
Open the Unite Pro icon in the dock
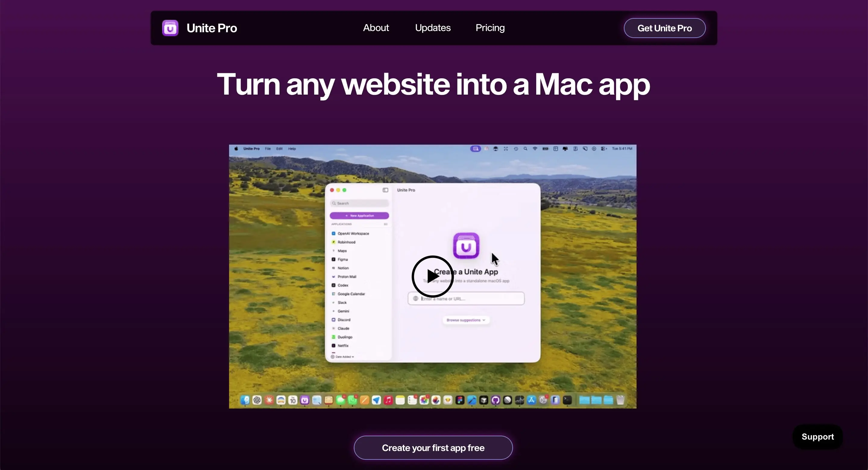[305, 400]
